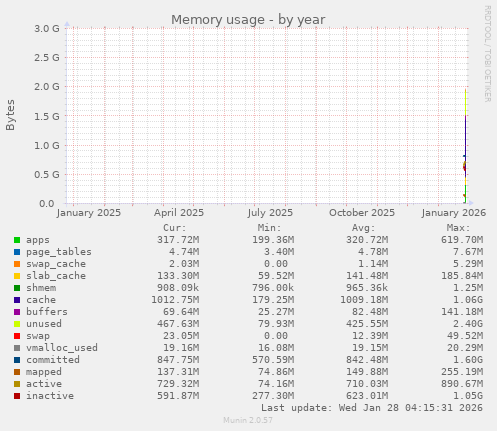Image resolution: width=497 pixels, height=431 pixels.
Task: Click the lime unused legend swatch
Action: click(x=17, y=324)
